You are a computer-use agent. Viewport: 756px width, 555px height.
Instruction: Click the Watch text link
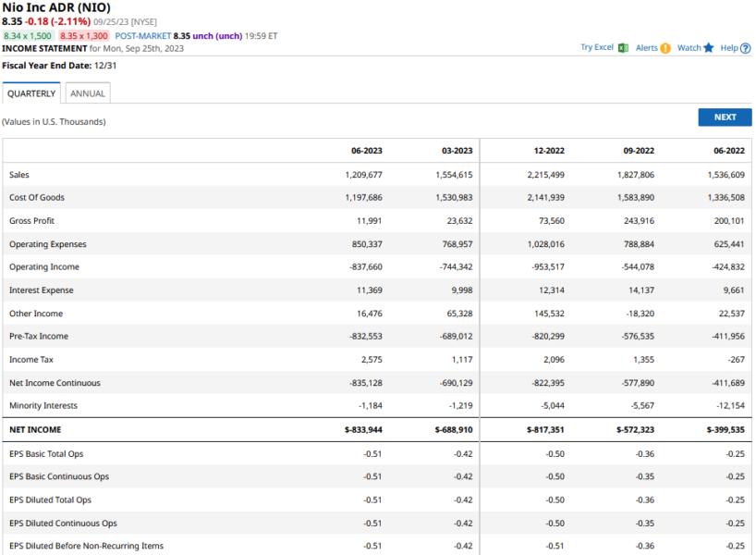[689, 48]
